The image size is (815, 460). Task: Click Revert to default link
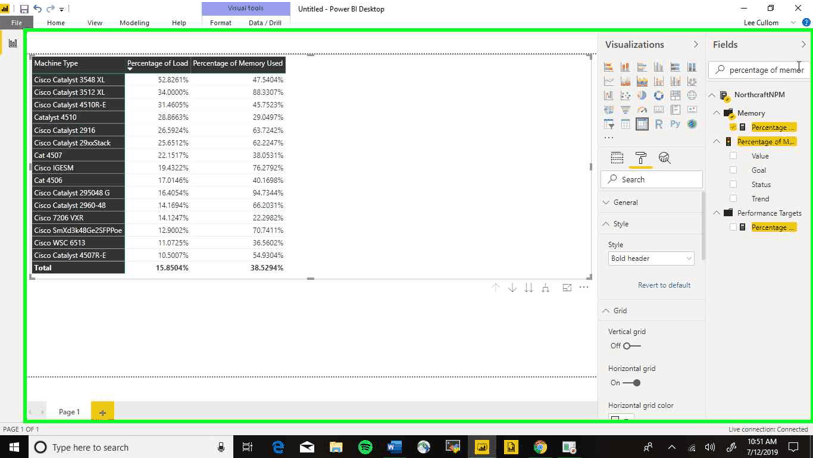[x=664, y=285]
